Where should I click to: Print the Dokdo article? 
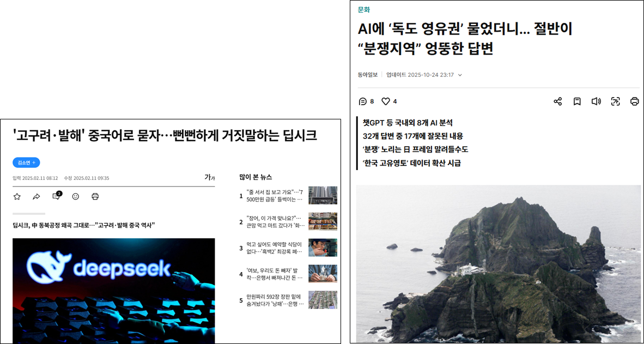click(634, 101)
